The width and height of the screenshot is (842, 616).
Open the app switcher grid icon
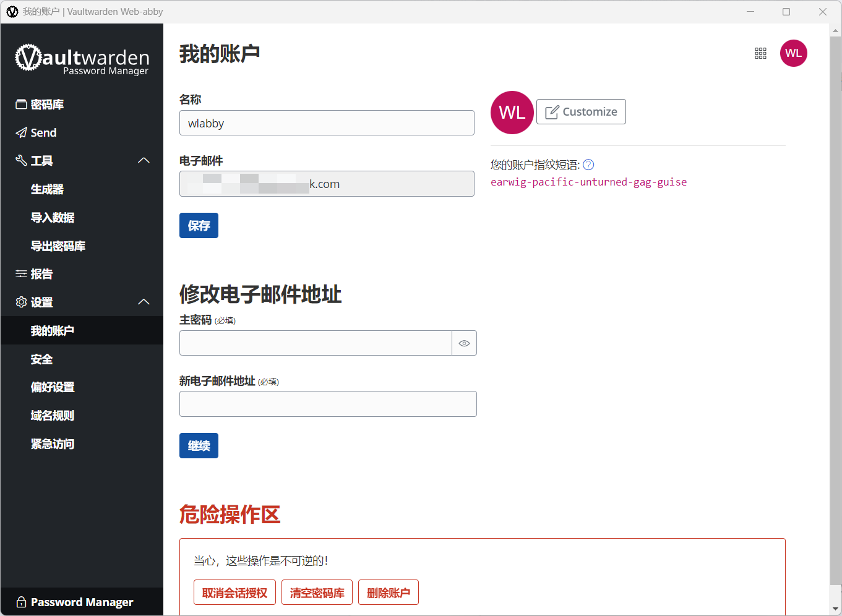760,53
